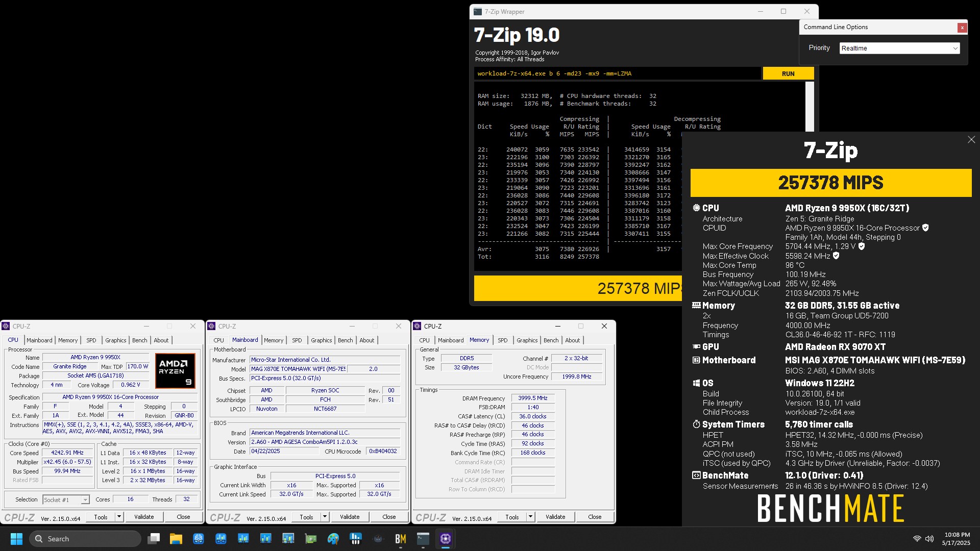The image size is (980, 551).
Task: Click the CAS# Latency value 36.0 clocks
Action: coord(532,416)
